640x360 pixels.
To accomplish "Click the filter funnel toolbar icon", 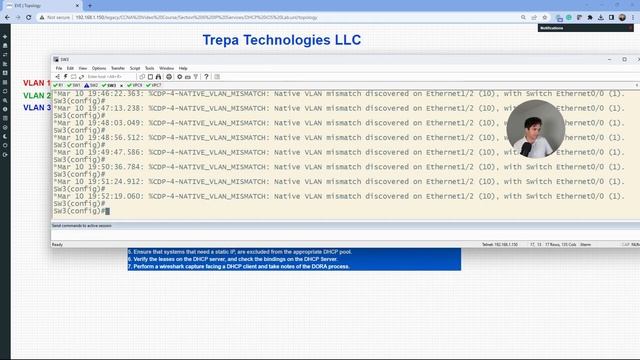I will pos(196,77).
